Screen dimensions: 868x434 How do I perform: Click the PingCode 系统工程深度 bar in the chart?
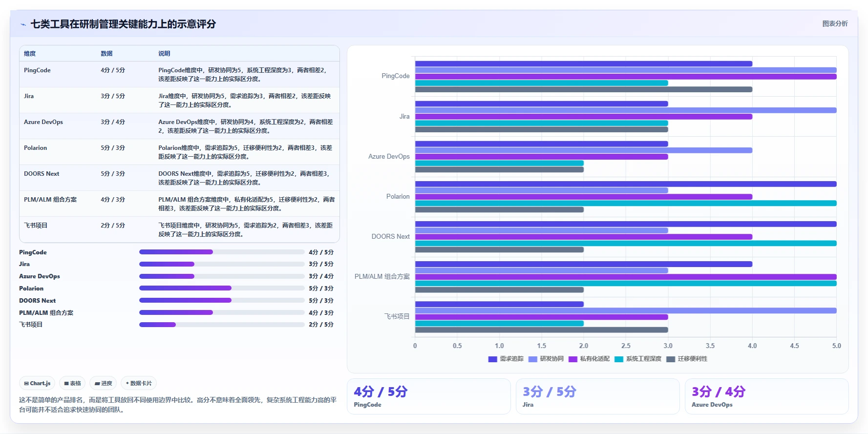point(542,83)
